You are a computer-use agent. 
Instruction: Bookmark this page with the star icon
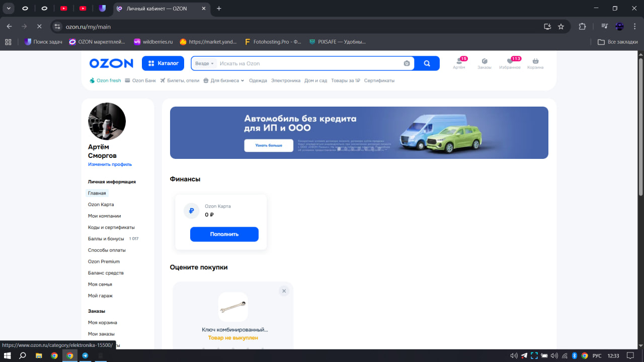pos(561,27)
